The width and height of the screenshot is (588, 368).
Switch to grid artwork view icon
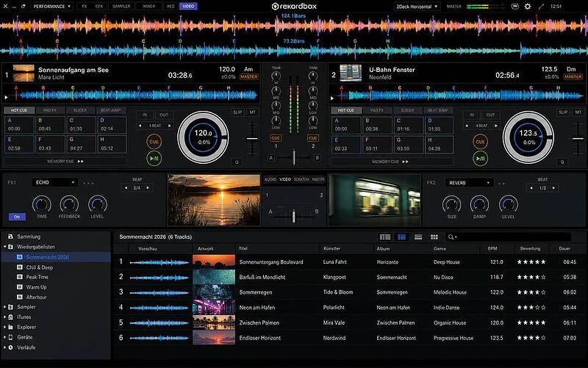434,237
